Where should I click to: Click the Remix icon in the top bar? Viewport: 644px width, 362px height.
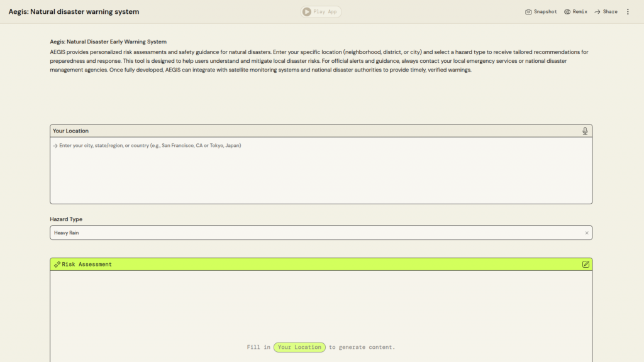(x=567, y=12)
